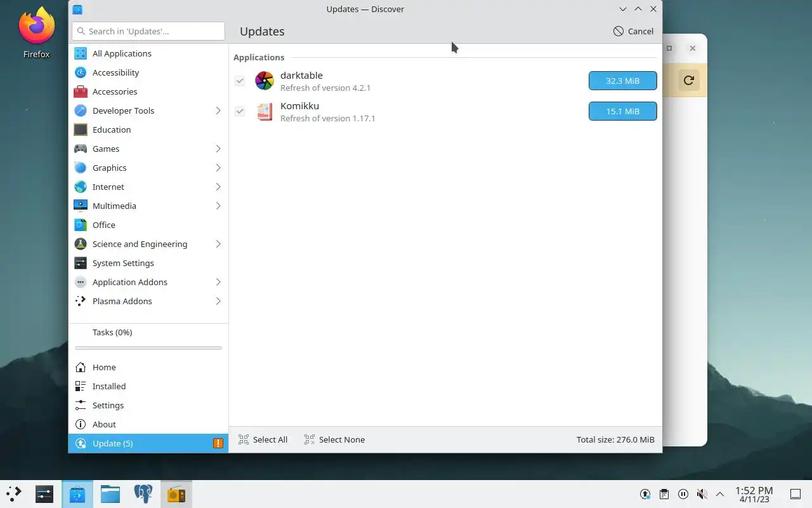
Task: Open the About page
Action: [x=148, y=424]
